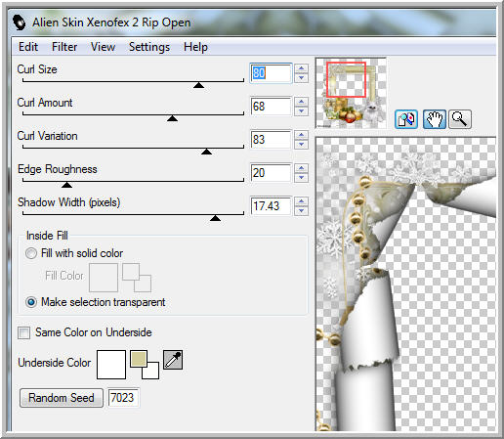This screenshot has height=439, width=504.
Task: Increase Shadow Width with the up arrow
Action: pos(301,201)
